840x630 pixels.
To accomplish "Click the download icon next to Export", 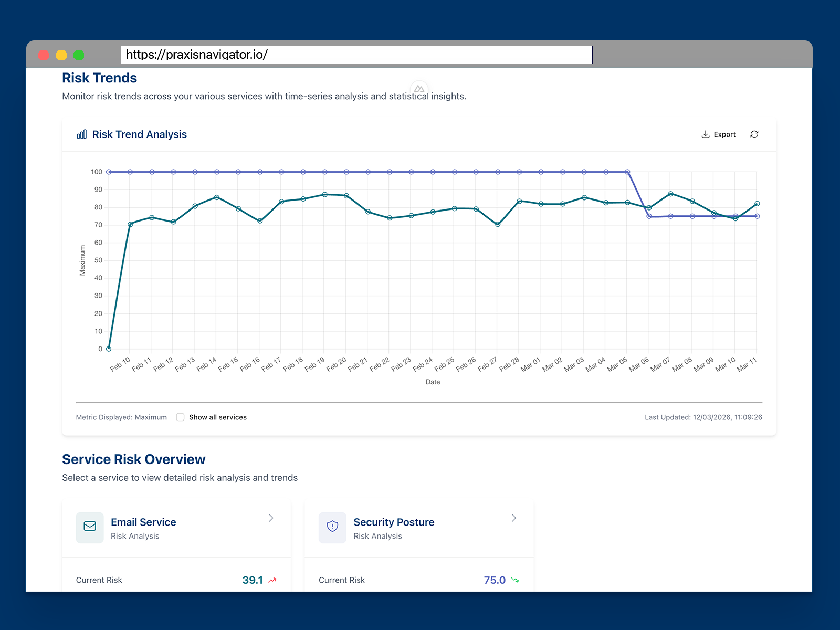I will click(x=706, y=134).
